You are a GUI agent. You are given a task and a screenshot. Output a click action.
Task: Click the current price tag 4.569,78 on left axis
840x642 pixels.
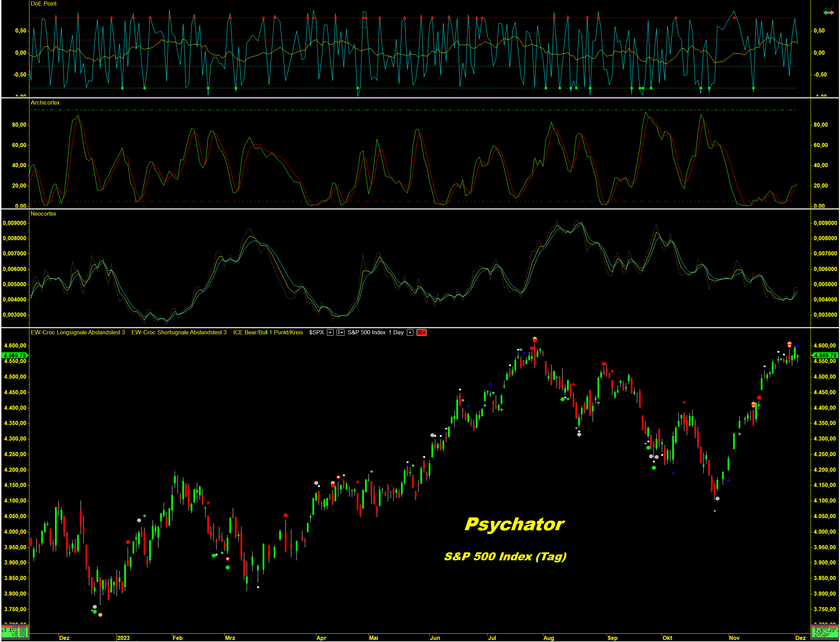(15, 355)
